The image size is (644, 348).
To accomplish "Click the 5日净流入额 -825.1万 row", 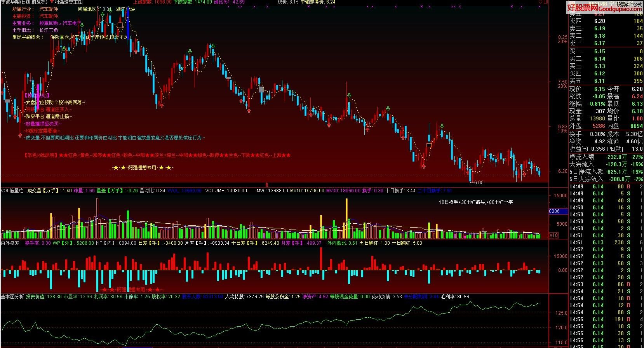I will point(606,172).
